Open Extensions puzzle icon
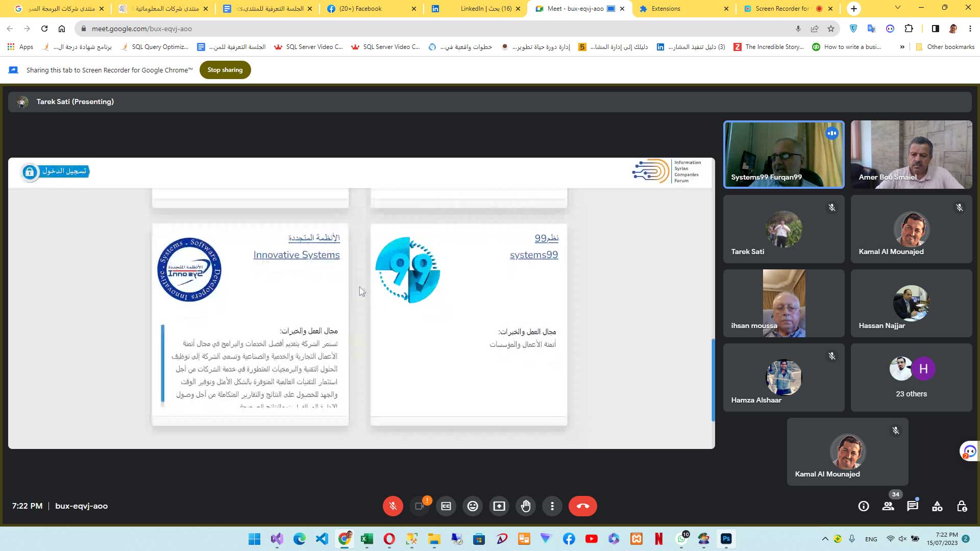Viewport: 980px width, 551px height. (x=909, y=29)
